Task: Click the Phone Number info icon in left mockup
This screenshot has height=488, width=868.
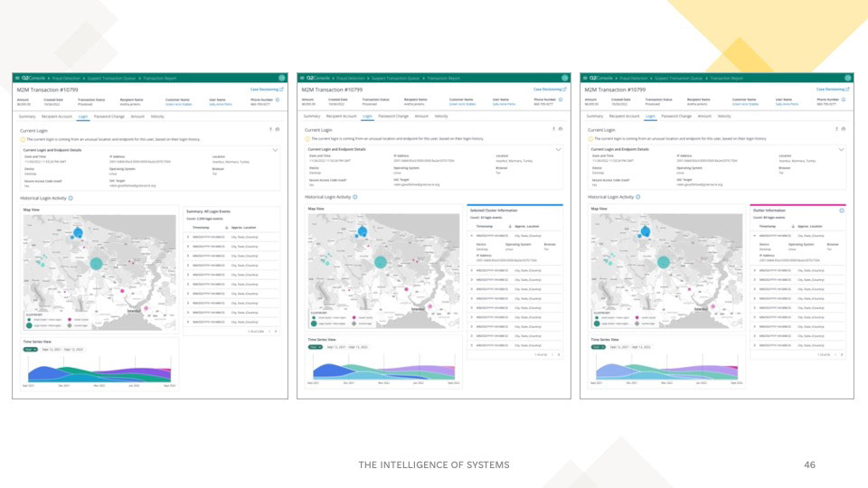Action: tap(278, 100)
